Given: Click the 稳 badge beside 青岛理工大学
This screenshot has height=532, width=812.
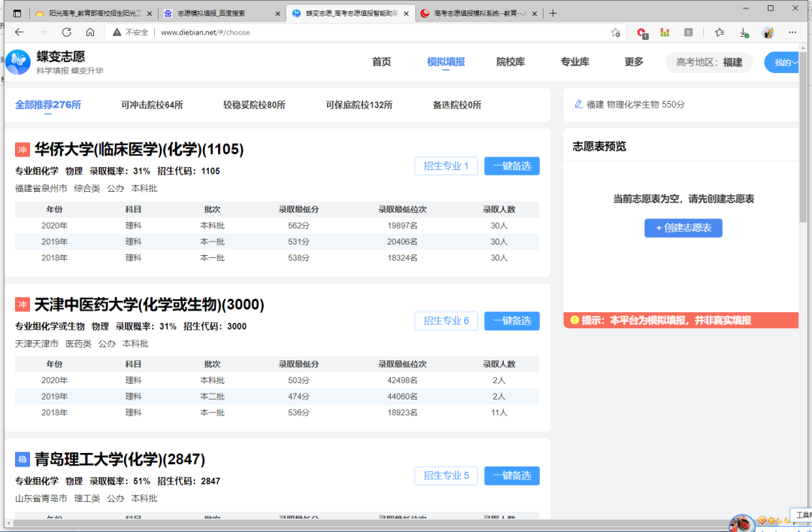Looking at the screenshot, I should (22, 459).
